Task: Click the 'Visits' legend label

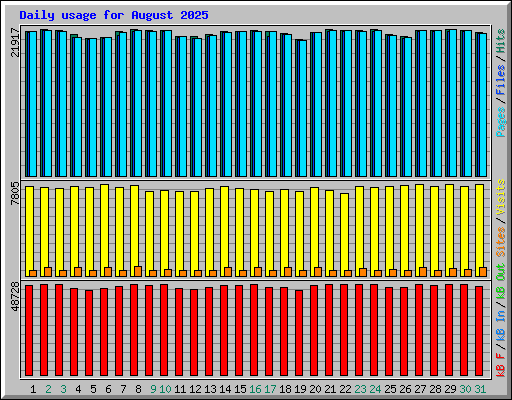Action: [500, 197]
